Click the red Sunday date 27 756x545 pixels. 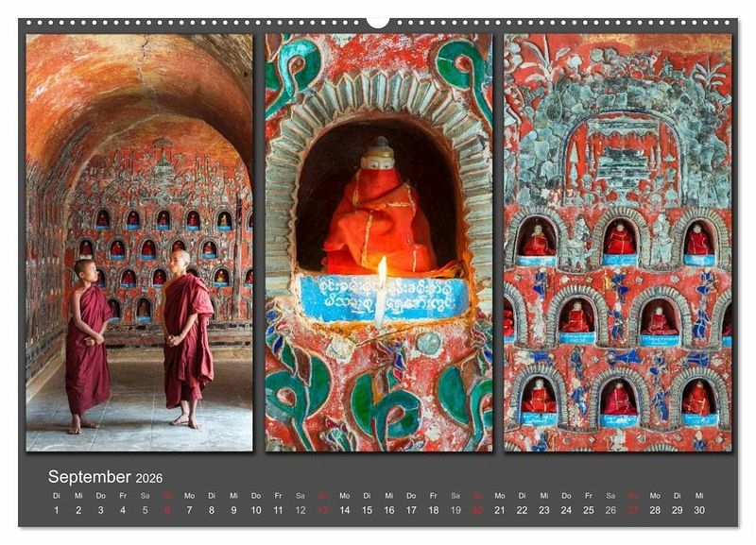coord(633,510)
